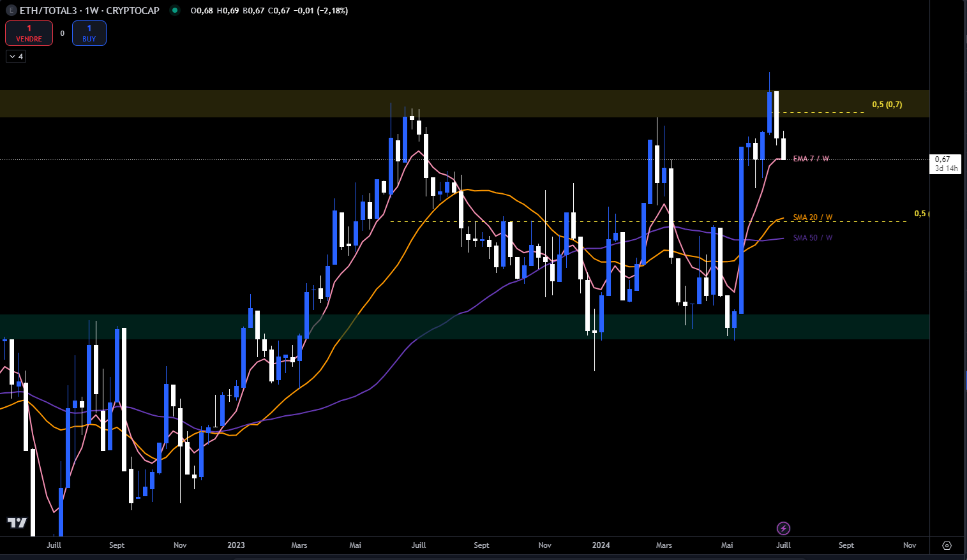Image resolution: width=967 pixels, height=560 pixels.
Task: Click the order quantity 0 field
Action: [63, 33]
